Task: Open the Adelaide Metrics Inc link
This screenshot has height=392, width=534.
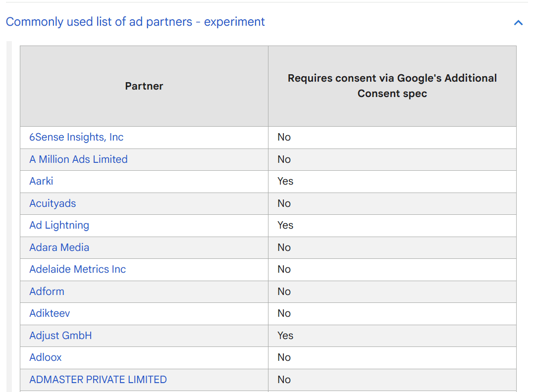Action: click(x=77, y=269)
